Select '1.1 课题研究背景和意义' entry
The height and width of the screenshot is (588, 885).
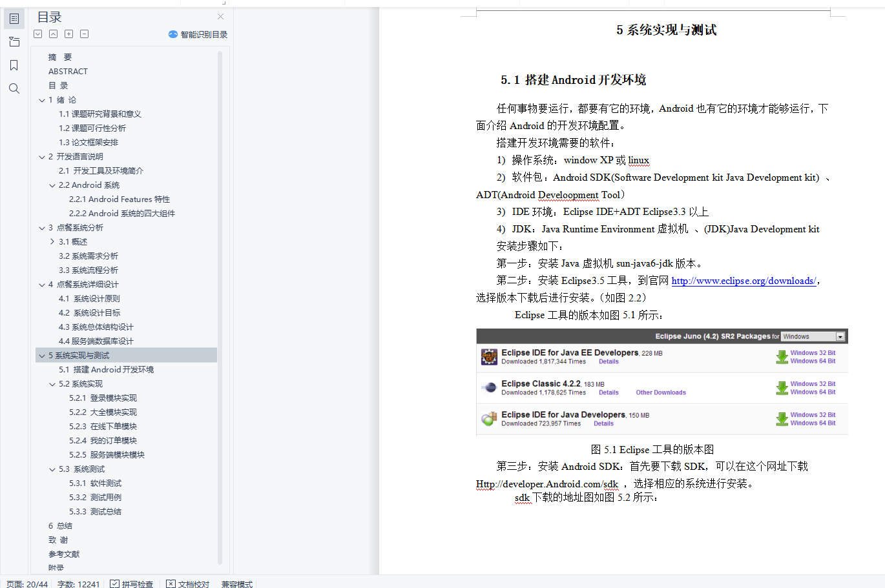pyautogui.click(x=100, y=114)
